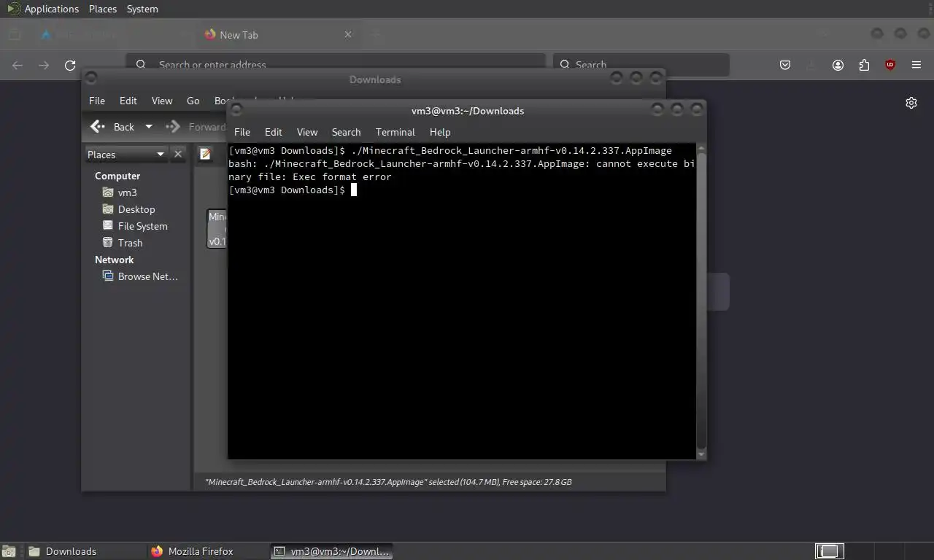The height and width of the screenshot is (560, 934).
Task: Close the terminal window
Action: [697, 109]
